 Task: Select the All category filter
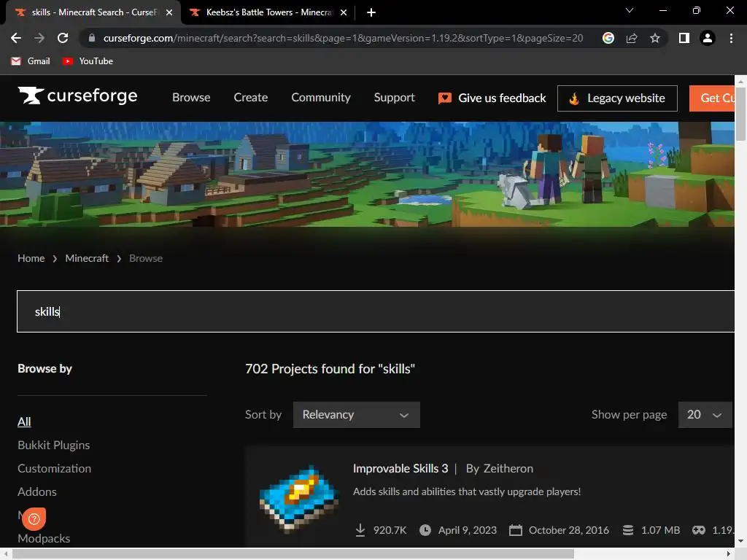24,421
